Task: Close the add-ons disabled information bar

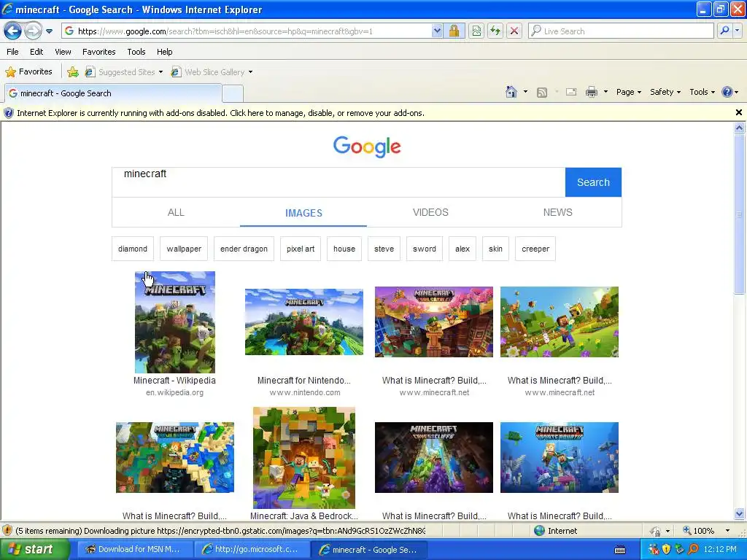Action: coord(738,112)
